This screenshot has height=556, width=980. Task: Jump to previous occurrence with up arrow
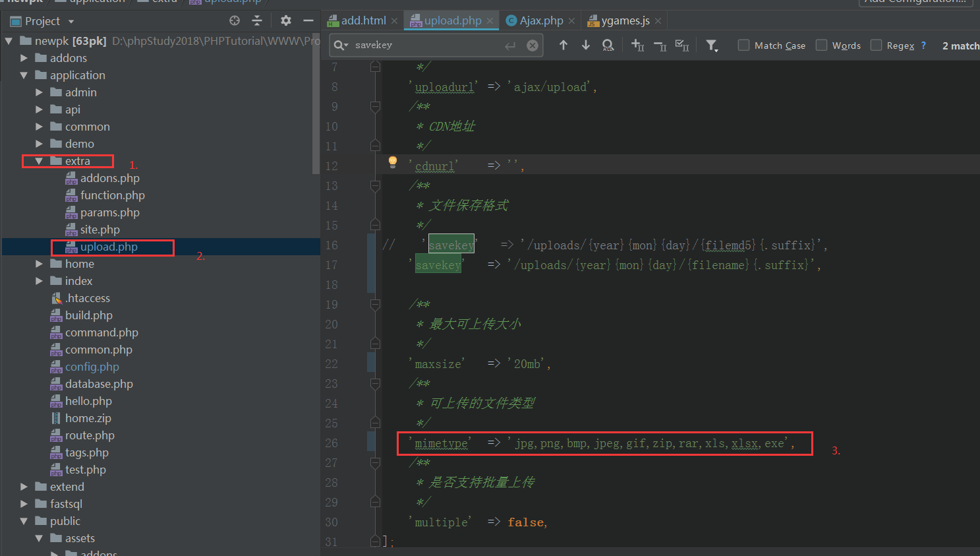(x=563, y=45)
